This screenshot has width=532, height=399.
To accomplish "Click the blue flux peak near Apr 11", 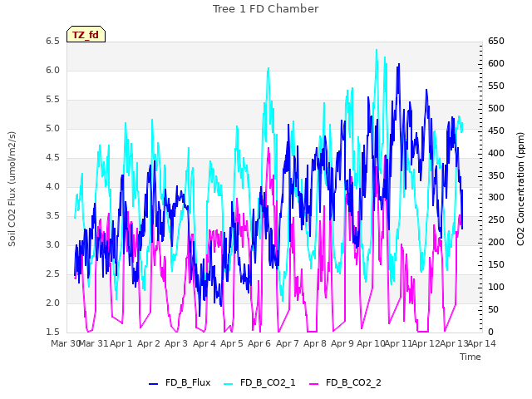I will [x=399, y=64].
